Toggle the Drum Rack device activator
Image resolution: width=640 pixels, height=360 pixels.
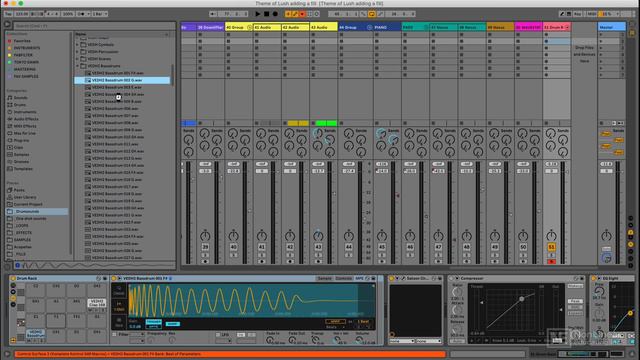13,278
